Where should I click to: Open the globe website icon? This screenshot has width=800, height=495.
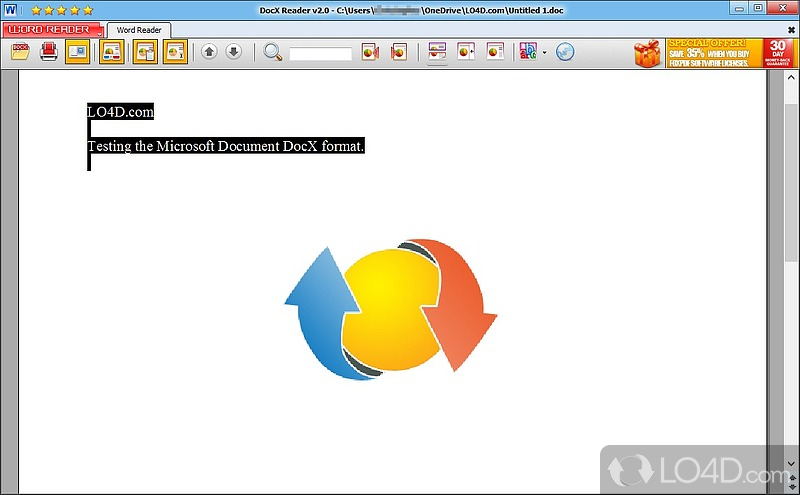tap(565, 52)
